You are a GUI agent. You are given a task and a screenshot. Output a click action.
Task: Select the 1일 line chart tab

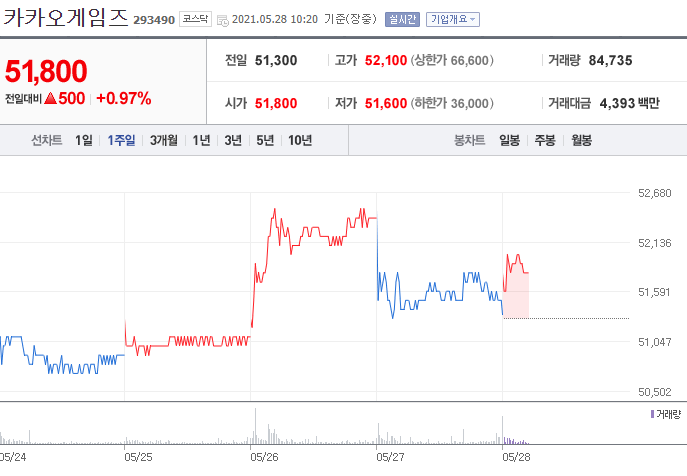[84, 140]
